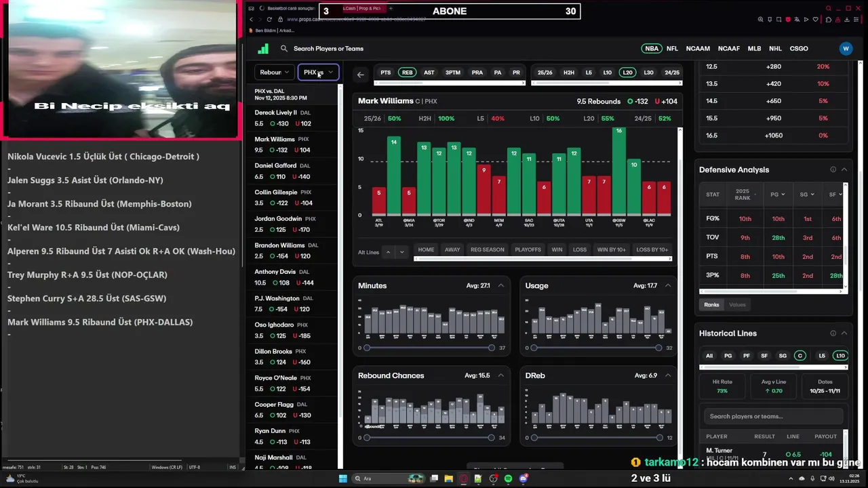Open Dereck Lively II player row
Viewport: 868px width, 488px height.
pos(294,118)
